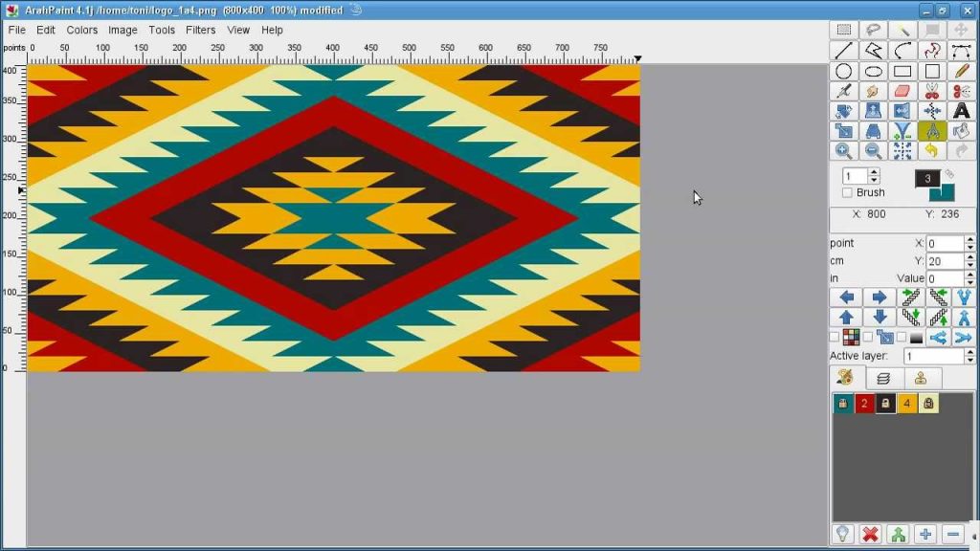Increase the Y coordinate with stepper
Image resolution: width=980 pixels, height=551 pixels.
click(x=969, y=255)
